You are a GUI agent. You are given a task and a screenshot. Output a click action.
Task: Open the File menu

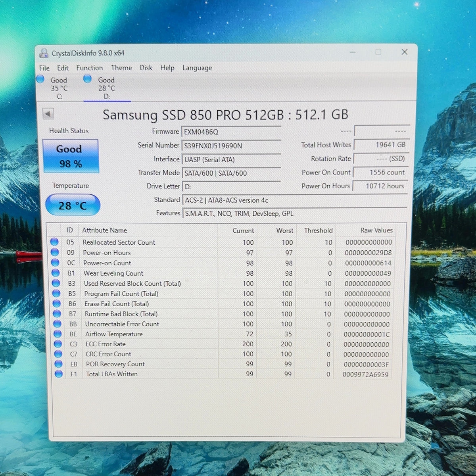(x=44, y=68)
